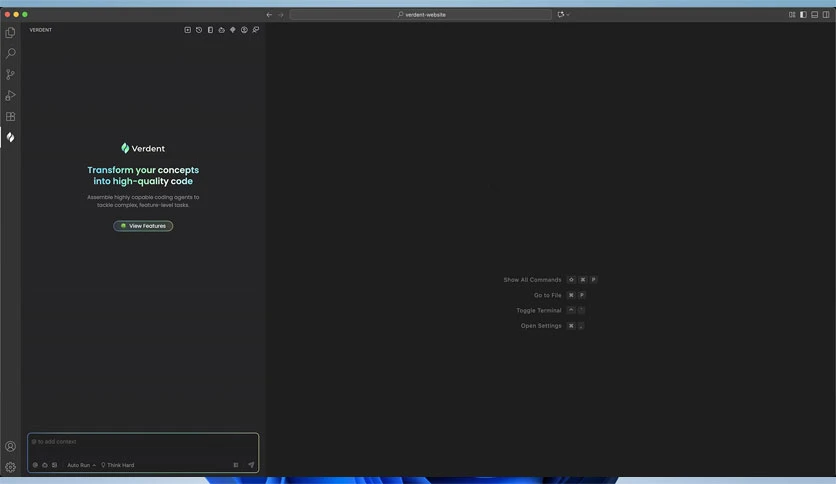This screenshot has width=836, height=484.
Task: Select the Verdent leaf icon in activity bar
Action: click(10, 138)
